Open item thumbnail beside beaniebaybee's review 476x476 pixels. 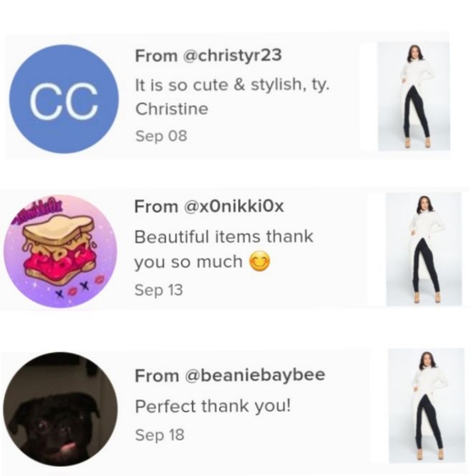pos(427,405)
